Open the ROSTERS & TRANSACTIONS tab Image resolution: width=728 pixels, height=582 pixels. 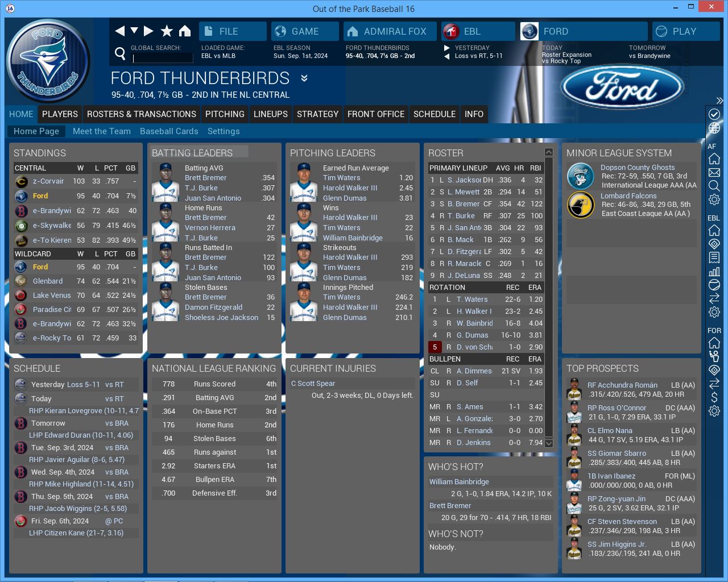142,114
